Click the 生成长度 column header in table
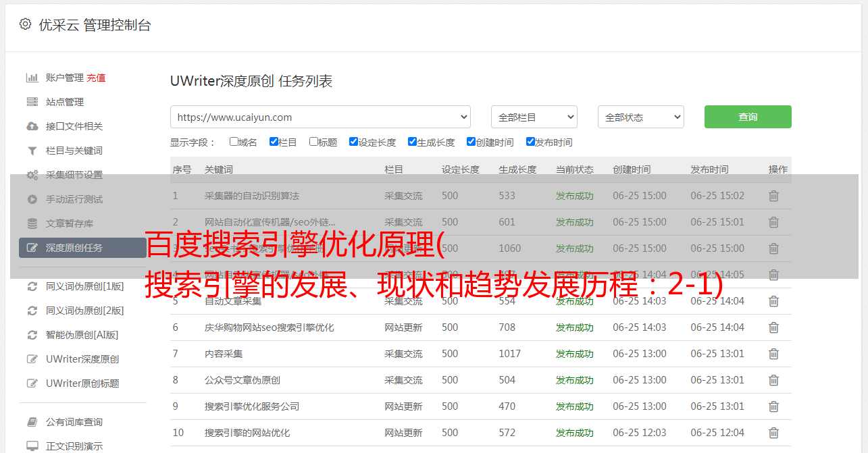Image resolution: width=868 pixels, height=453 pixels. pos(517,169)
